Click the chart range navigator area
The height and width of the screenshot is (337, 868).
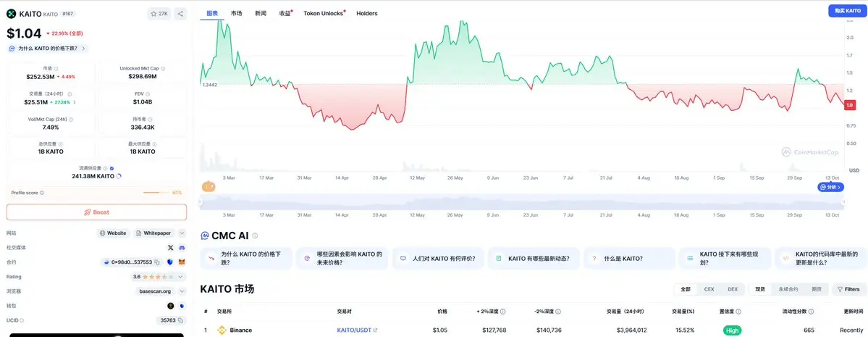pyautogui.click(x=521, y=202)
